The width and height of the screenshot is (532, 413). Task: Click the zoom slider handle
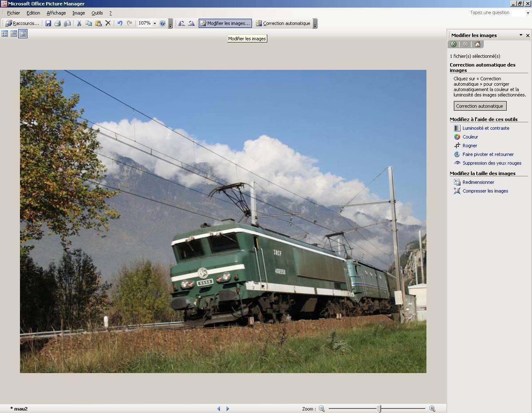click(x=379, y=409)
